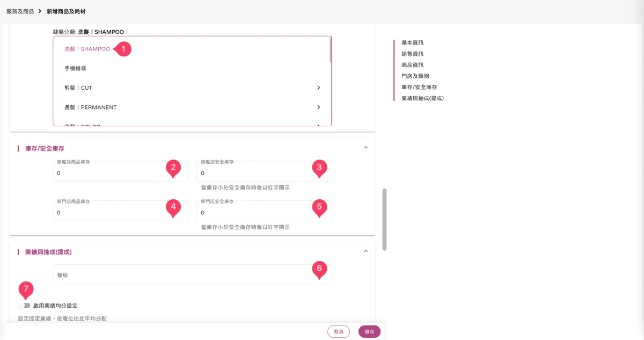
Task: Open 業績與抽成(提成) in side navigation
Action: (x=422, y=98)
